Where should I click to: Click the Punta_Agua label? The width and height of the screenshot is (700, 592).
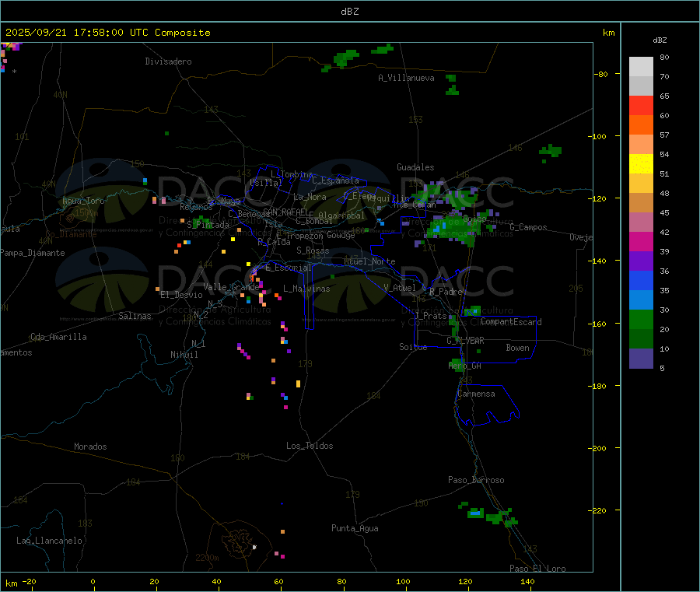[x=355, y=528]
